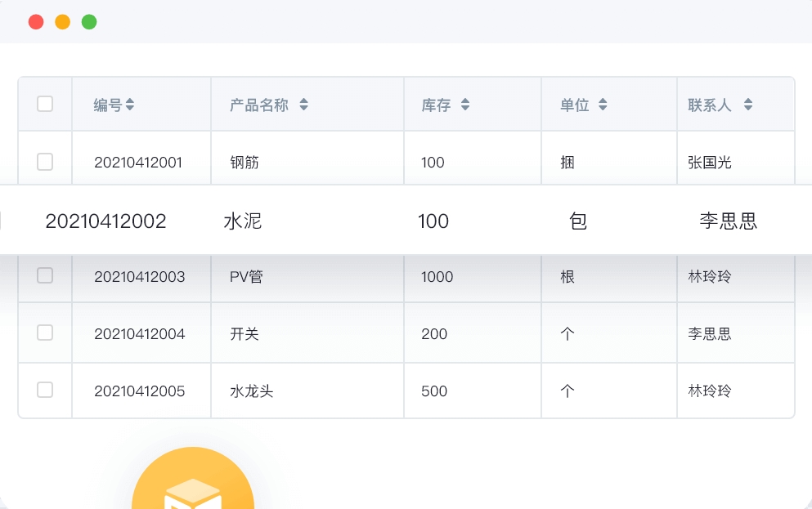Click the PV管 product cell

pyautogui.click(x=246, y=277)
